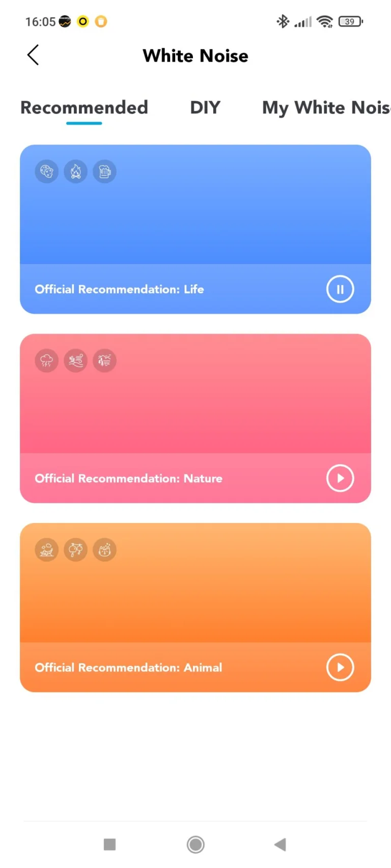The image size is (391, 868).
Task: Tap the cookie sound icon
Action: [46, 172]
